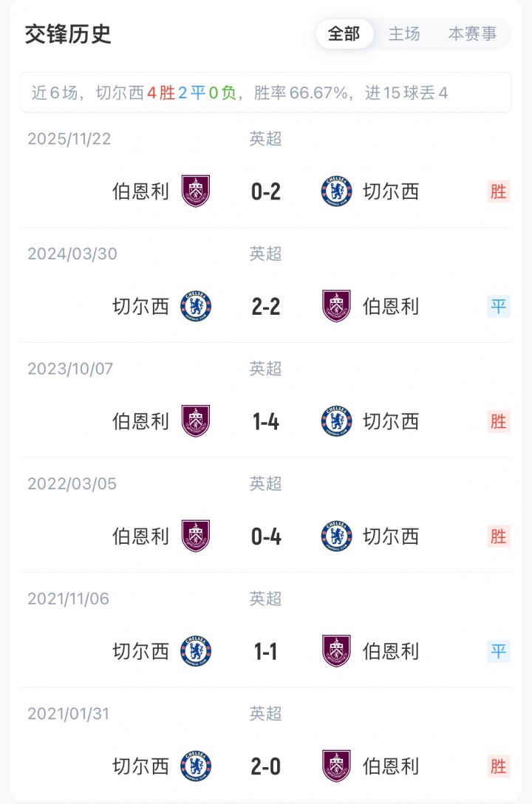532x804 pixels.
Task: Click 伯恩利 team name in 2022/03/05 match
Action: click(x=140, y=536)
